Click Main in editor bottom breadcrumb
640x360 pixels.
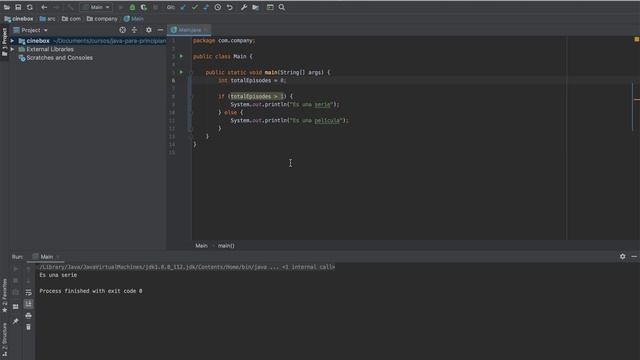pos(201,246)
